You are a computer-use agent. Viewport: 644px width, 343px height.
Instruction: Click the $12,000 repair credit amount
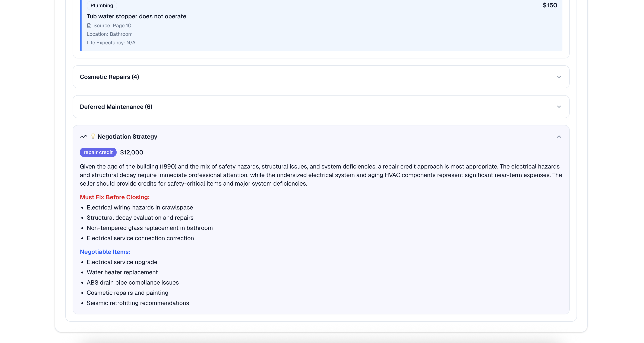pos(132,152)
